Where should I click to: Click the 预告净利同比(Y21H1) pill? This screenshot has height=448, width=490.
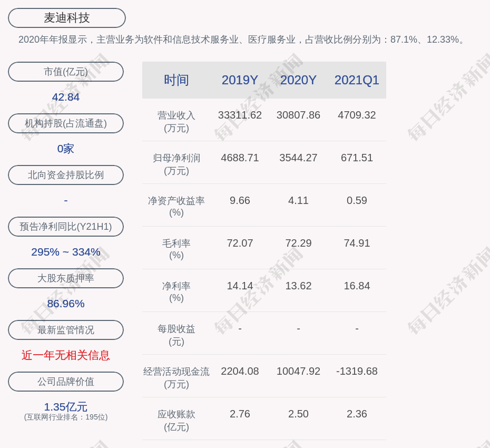[66, 227]
